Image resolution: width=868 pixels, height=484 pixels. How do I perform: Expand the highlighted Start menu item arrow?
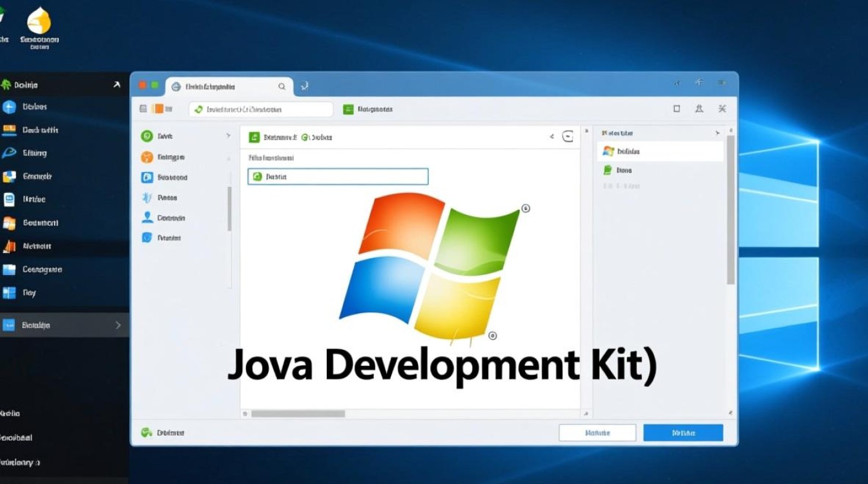click(118, 325)
